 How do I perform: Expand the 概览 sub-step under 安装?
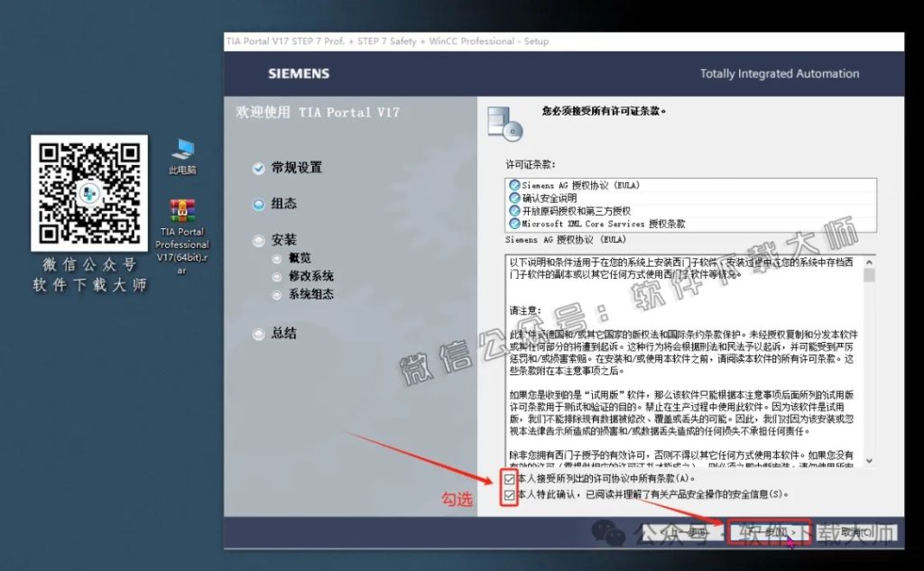pos(276,259)
